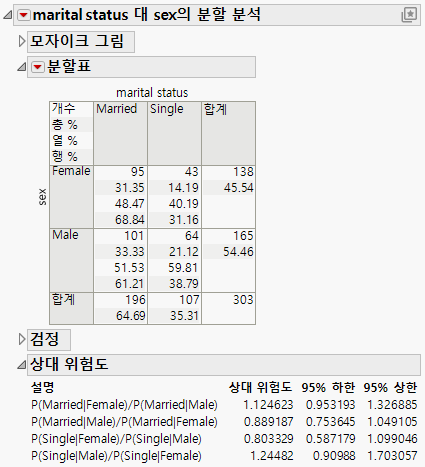Click the value 68.84
The width and height of the screenshot is (425, 467).
129,220
